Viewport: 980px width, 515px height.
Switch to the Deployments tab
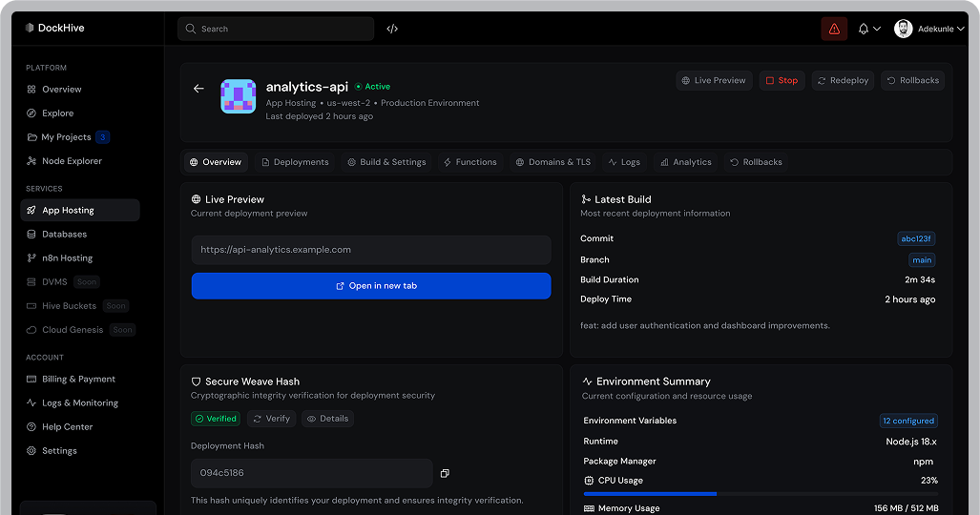click(x=295, y=162)
